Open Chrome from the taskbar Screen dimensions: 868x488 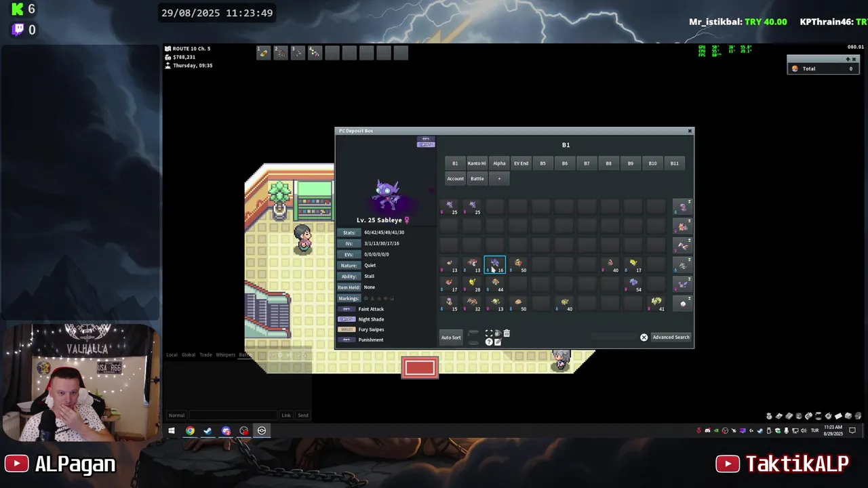190,430
